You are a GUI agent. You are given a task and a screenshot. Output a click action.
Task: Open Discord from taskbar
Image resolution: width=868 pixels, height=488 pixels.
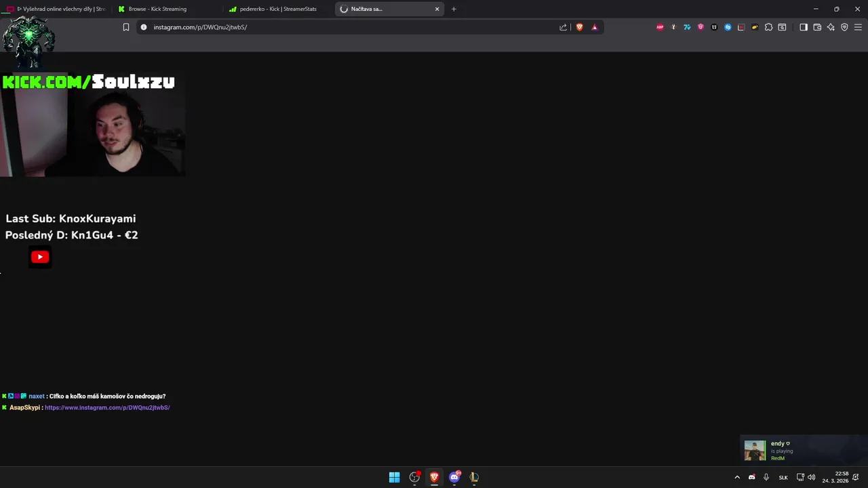454,477
